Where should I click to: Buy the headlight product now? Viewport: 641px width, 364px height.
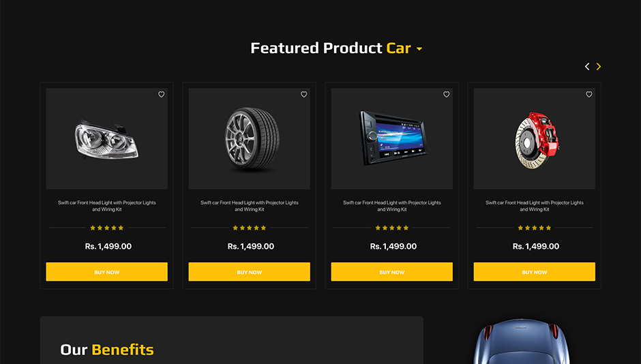(x=106, y=272)
